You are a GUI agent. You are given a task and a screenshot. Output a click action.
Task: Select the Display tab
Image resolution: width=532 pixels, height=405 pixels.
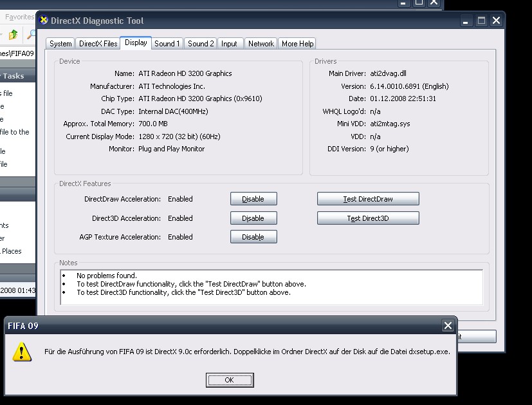tap(136, 42)
